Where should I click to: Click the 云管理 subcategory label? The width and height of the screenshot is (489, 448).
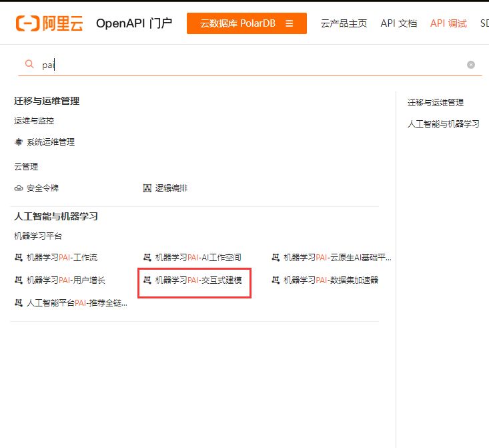pyautogui.click(x=26, y=166)
